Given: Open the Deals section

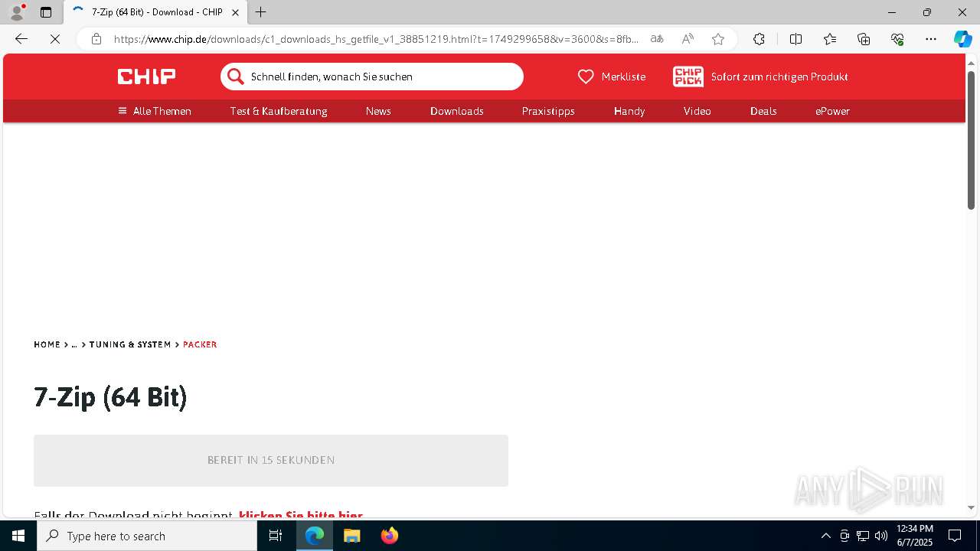Looking at the screenshot, I should [x=763, y=111].
